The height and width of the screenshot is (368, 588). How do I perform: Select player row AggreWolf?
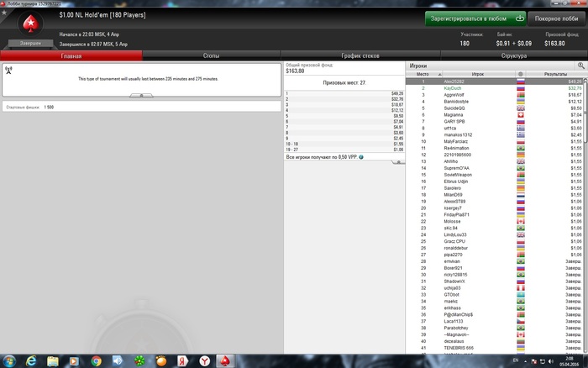(494, 95)
